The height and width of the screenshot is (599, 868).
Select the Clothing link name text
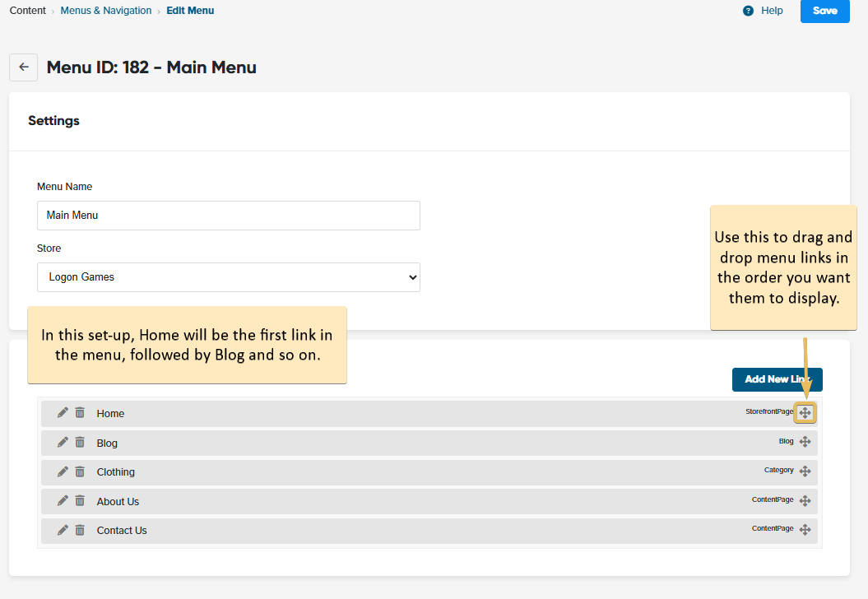(x=116, y=471)
